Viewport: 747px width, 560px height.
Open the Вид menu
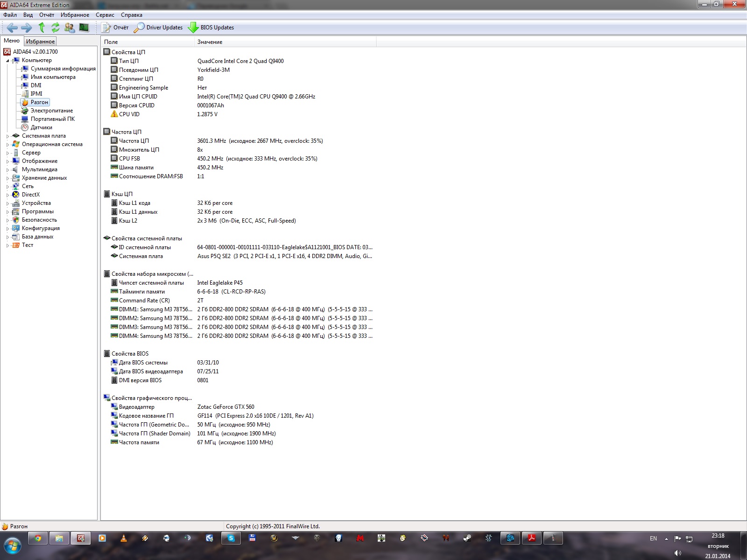point(28,15)
